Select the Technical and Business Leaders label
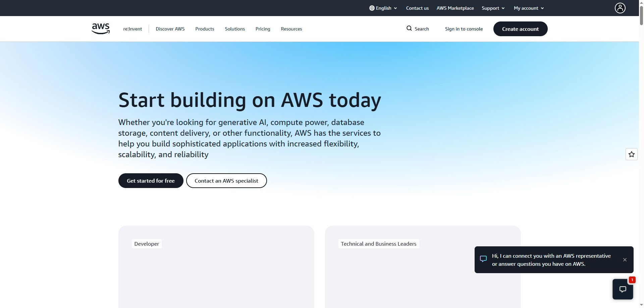 click(x=378, y=244)
